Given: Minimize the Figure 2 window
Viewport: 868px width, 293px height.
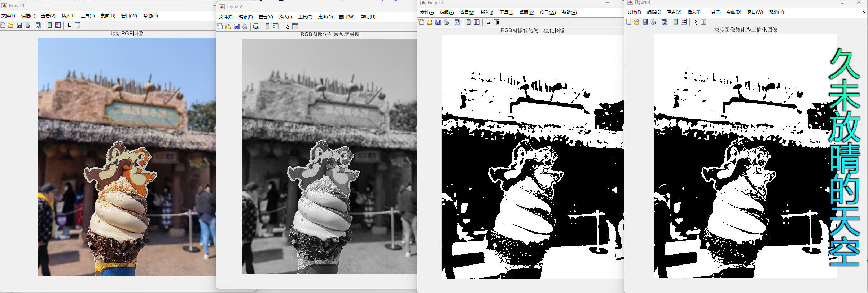Looking at the screenshot, I should pos(403,7).
